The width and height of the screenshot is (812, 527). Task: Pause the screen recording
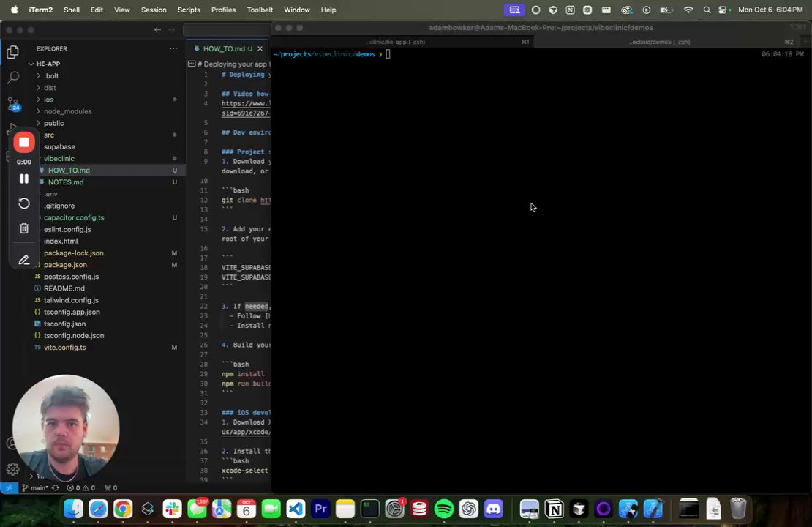24,179
